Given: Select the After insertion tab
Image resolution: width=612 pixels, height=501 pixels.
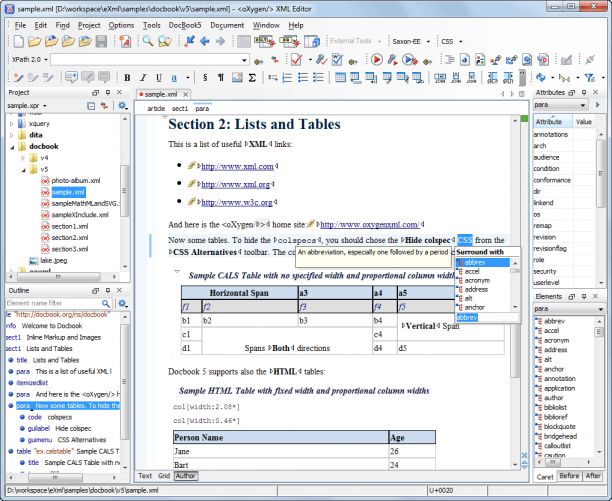Looking at the screenshot, I should [x=593, y=476].
